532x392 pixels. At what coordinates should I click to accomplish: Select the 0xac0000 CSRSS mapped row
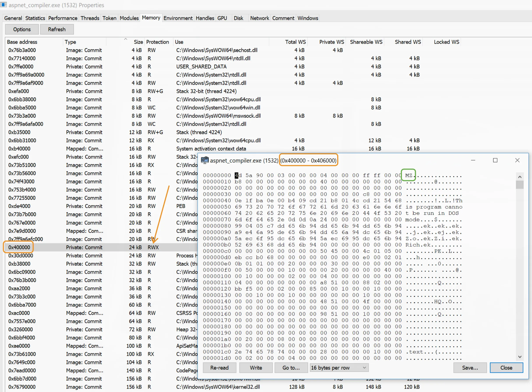pos(102,313)
